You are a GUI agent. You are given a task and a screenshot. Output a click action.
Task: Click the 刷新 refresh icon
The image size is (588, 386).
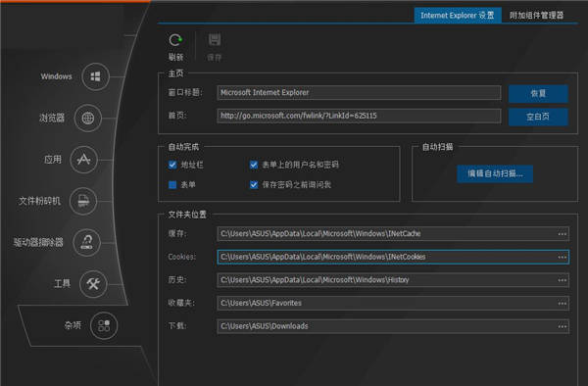[175, 40]
